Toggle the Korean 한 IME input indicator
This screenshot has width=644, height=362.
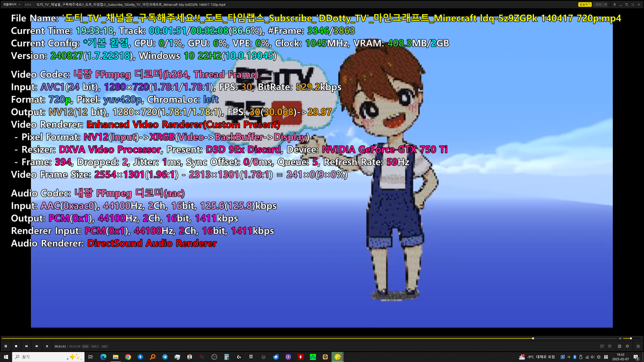click(606, 357)
